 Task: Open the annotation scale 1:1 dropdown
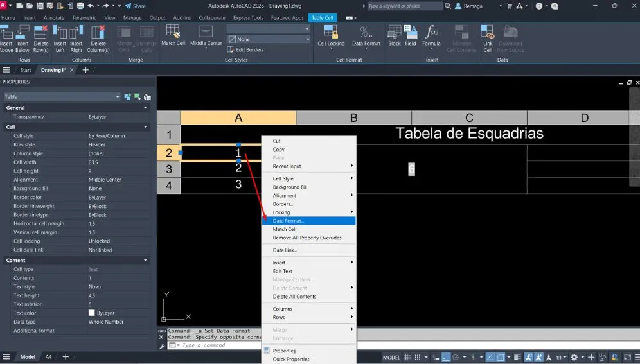[561, 357]
